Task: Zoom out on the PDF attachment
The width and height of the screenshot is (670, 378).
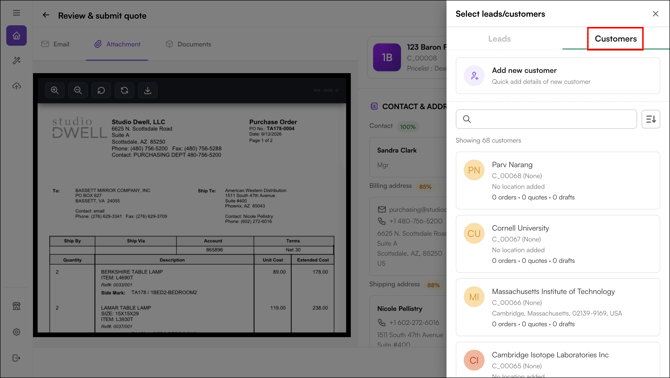Action: coord(78,90)
